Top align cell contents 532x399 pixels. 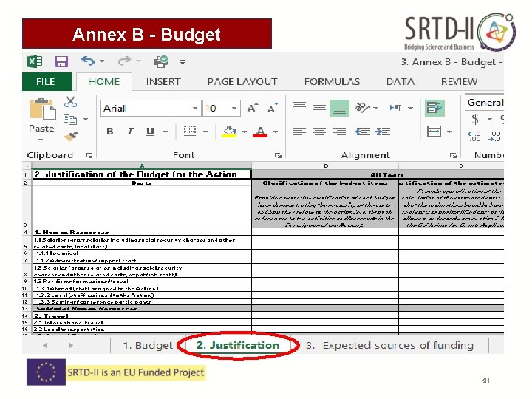click(299, 105)
